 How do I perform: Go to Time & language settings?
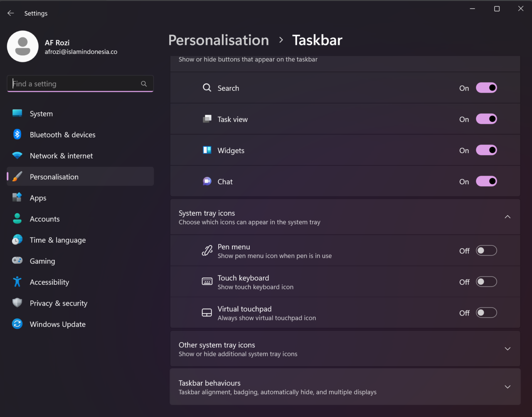[x=58, y=240]
